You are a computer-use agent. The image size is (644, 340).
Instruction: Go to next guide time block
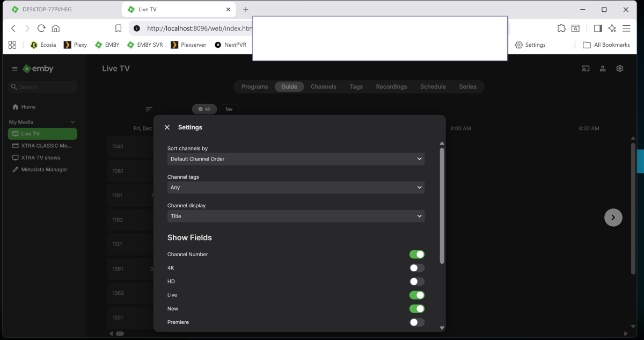pos(613,218)
